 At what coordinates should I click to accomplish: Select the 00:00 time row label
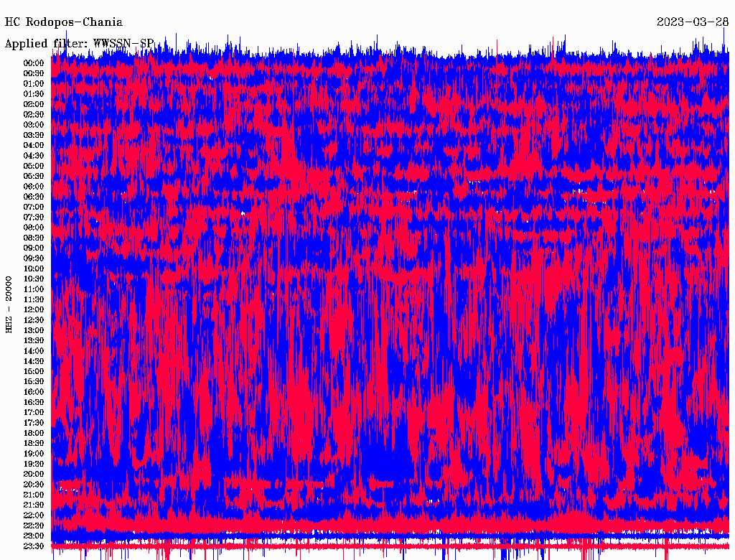tap(34, 63)
